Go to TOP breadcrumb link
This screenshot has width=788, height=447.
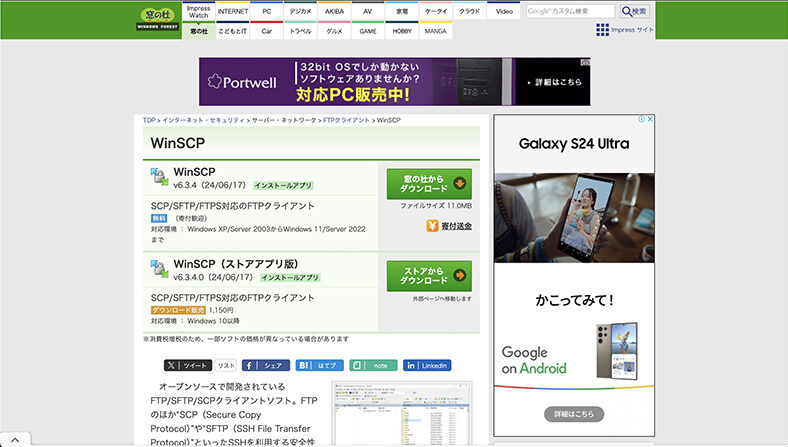click(x=149, y=120)
